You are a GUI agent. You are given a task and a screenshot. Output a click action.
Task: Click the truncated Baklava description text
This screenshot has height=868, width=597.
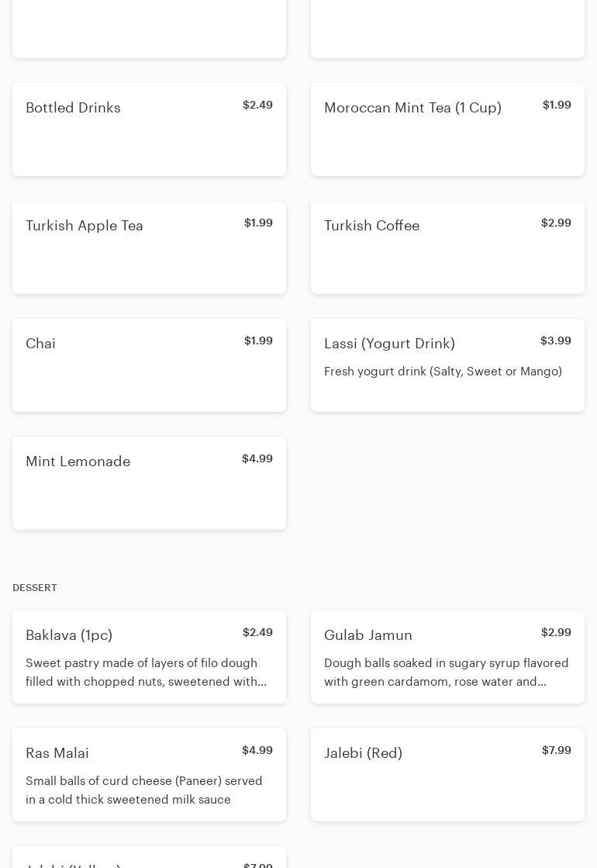tap(146, 672)
